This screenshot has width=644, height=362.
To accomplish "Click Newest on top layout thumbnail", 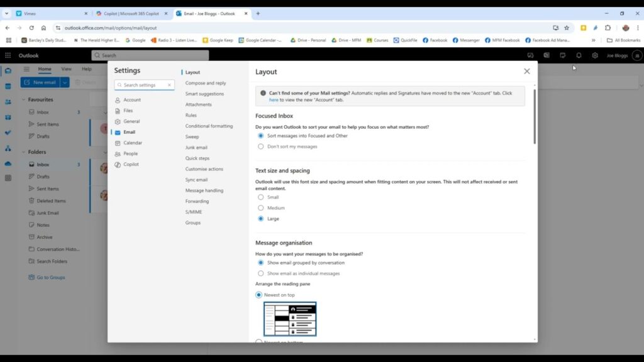I will click(x=290, y=319).
